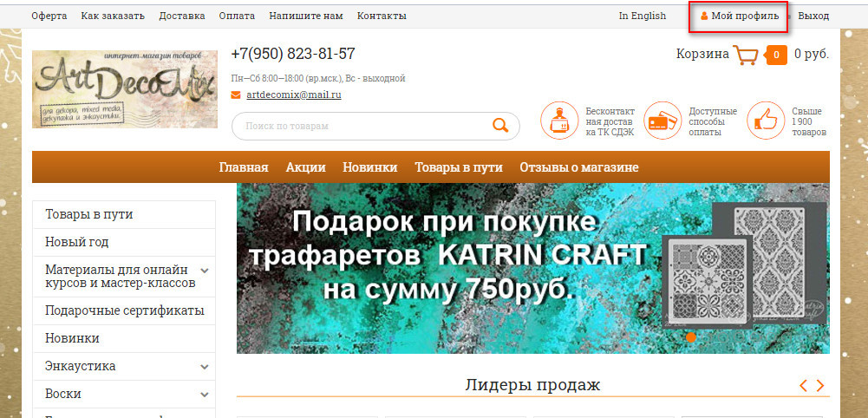Viewport: 868px width, 418px height.
Task: Click Доступные способы оплаты text
Action: pyautogui.click(x=713, y=121)
